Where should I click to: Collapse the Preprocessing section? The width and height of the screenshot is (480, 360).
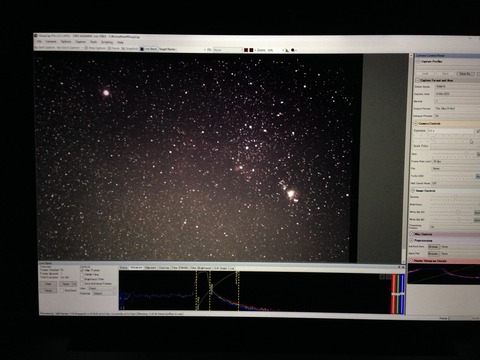pyautogui.click(x=411, y=241)
